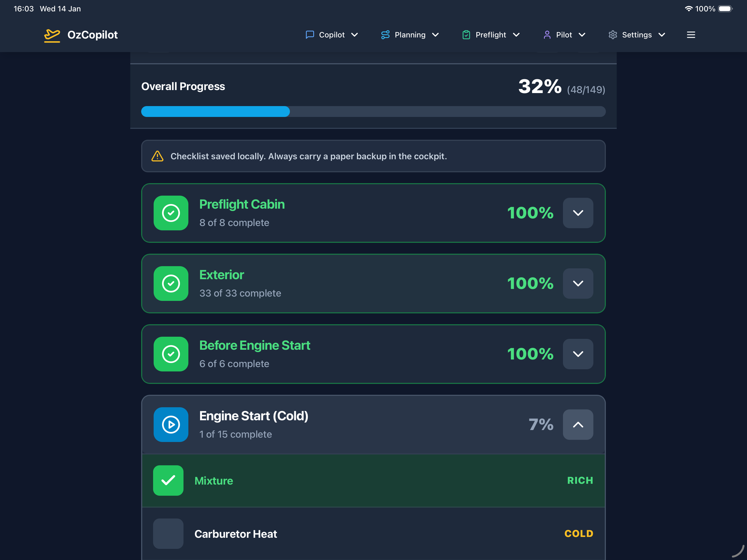Click the Exterior section green check icon
747x560 pixels.
pos(171,284)
